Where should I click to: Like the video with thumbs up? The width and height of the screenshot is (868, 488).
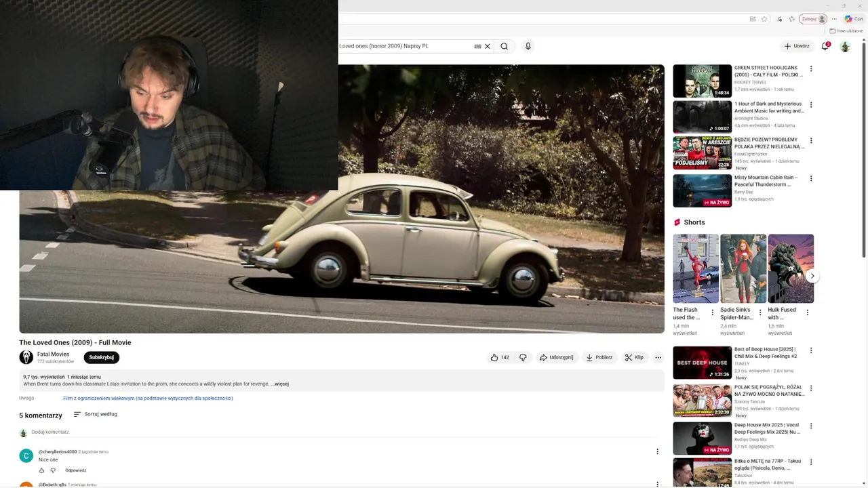500,357
